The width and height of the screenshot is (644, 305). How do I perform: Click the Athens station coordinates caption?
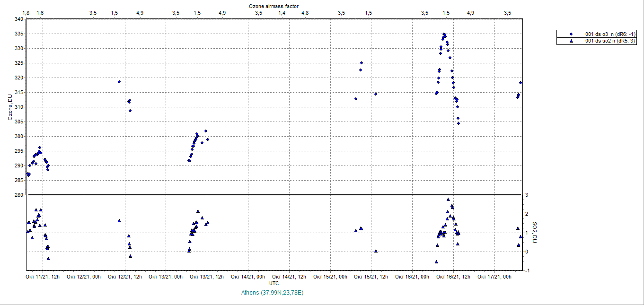pyautogui.click(x=273, y=293)
